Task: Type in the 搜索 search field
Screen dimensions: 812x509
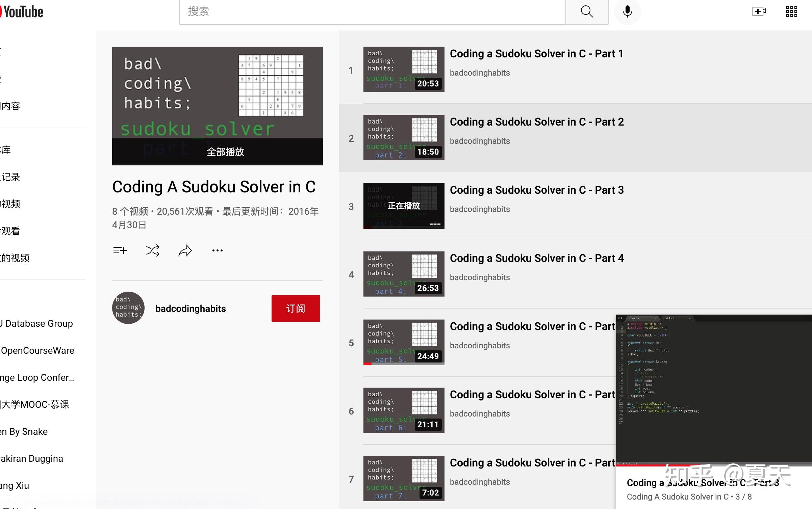Action: pyautogui.click(x=372, y=12)
